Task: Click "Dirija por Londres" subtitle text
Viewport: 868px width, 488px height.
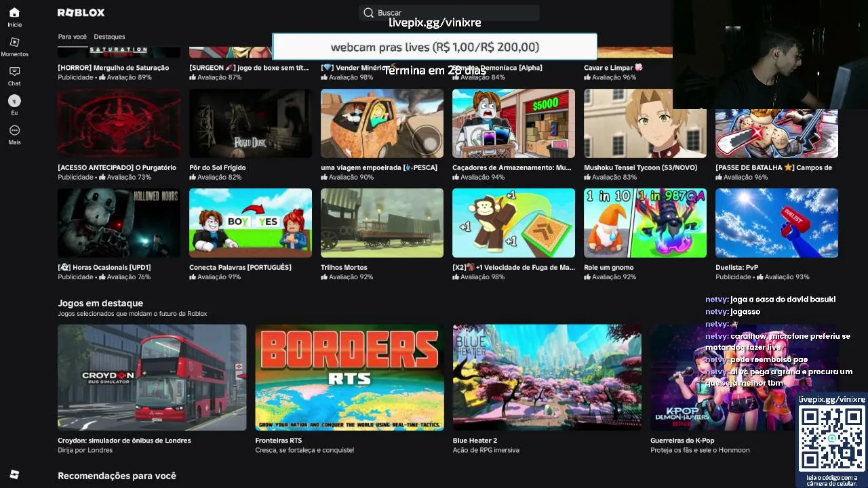Action: tap(85, 450)
